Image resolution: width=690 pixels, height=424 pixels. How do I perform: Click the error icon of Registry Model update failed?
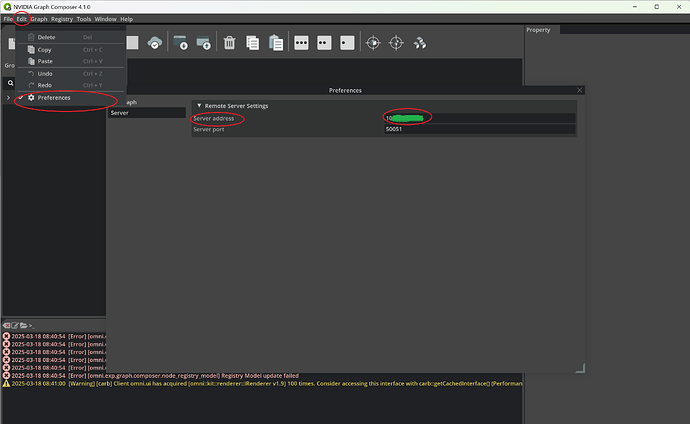6,376
